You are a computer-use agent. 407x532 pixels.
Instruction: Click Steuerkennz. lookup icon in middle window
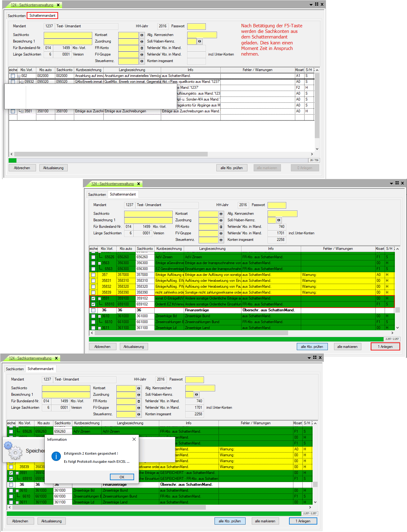[x=221, y=240]
